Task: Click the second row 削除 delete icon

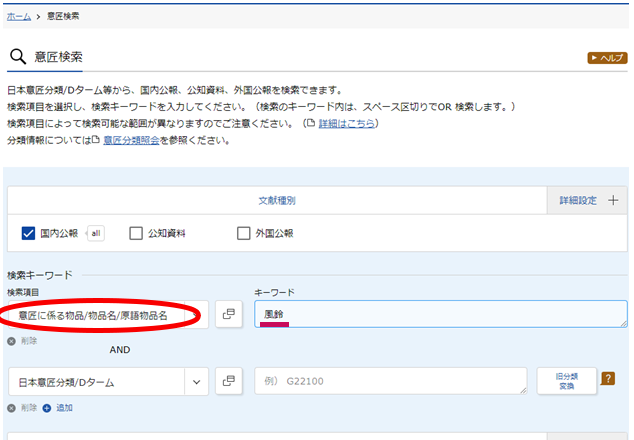Action: pyautogui.click(x=11, y=408)
